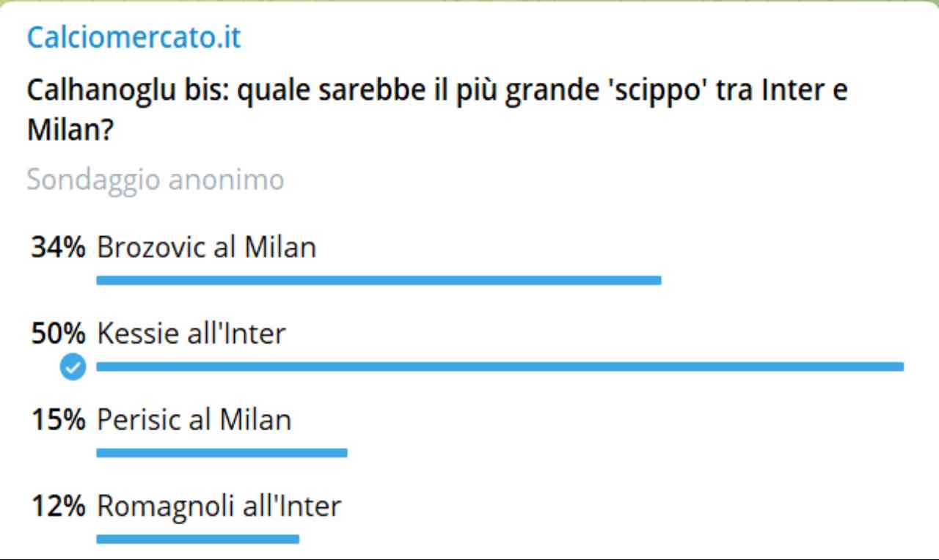Click the 12% result percentage
The width and height of the screenshot is (939, 560).
tap(58, 506)
